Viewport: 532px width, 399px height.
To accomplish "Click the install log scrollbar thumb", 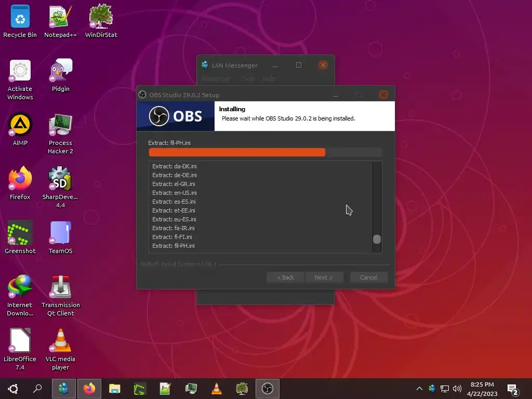I will pos(377,239).
